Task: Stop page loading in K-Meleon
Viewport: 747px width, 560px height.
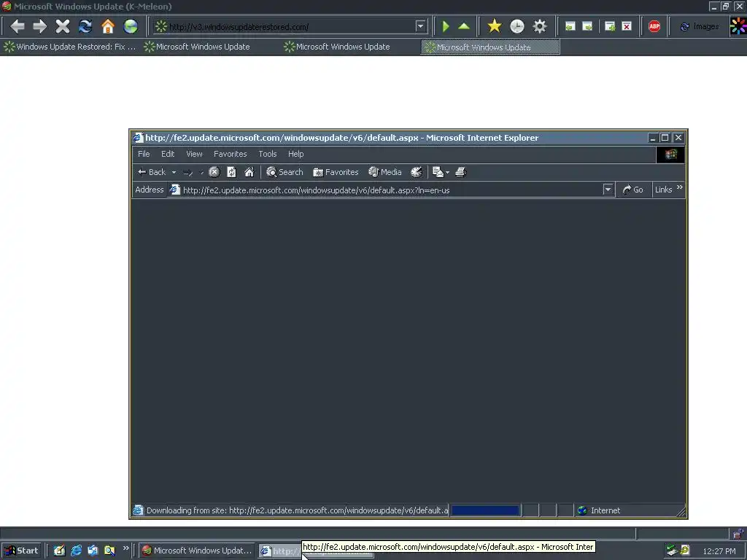Action: click(x=63, y=26)
